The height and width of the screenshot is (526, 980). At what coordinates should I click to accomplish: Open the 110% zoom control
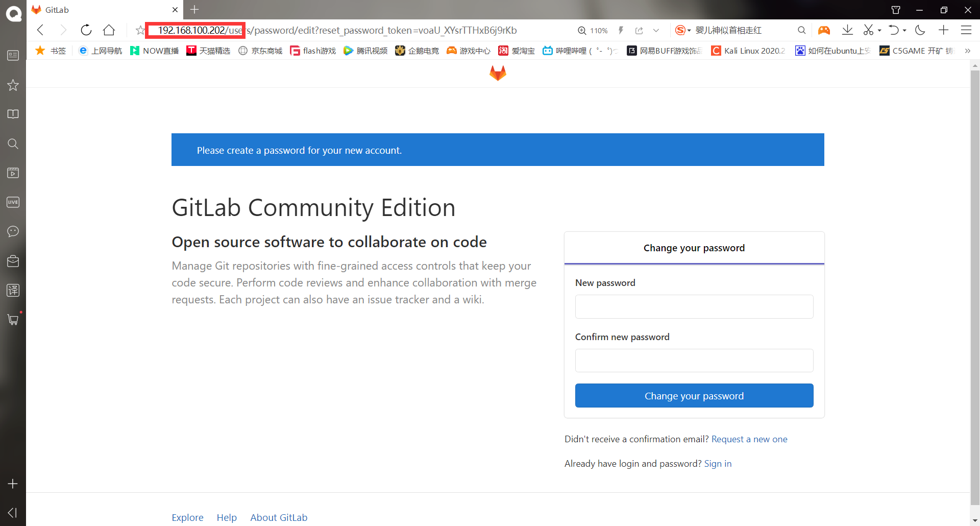(x=593, y=31)
